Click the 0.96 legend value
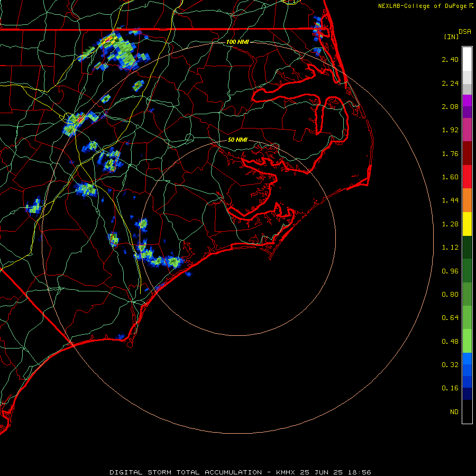 pyautogui.click(x=450, y=271)
